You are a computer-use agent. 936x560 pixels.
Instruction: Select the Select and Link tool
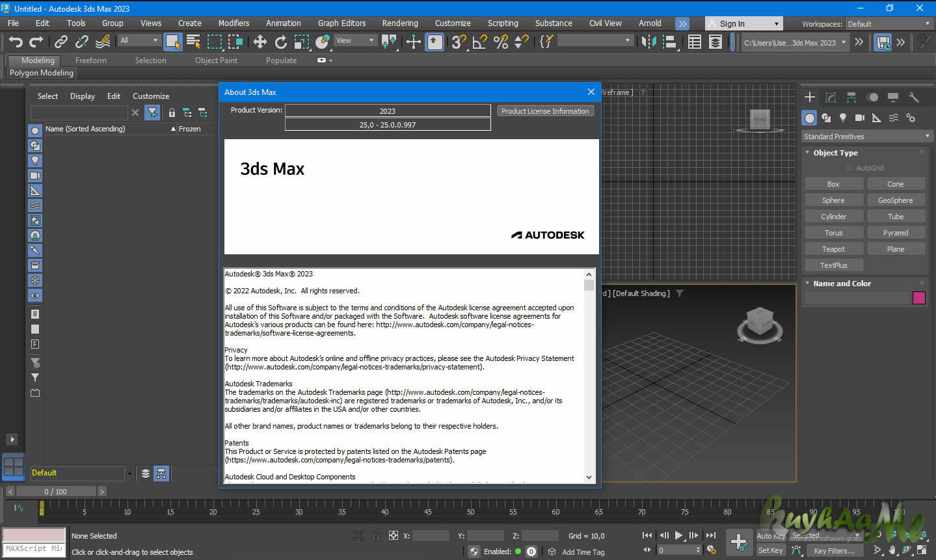[x=60, y=42]
